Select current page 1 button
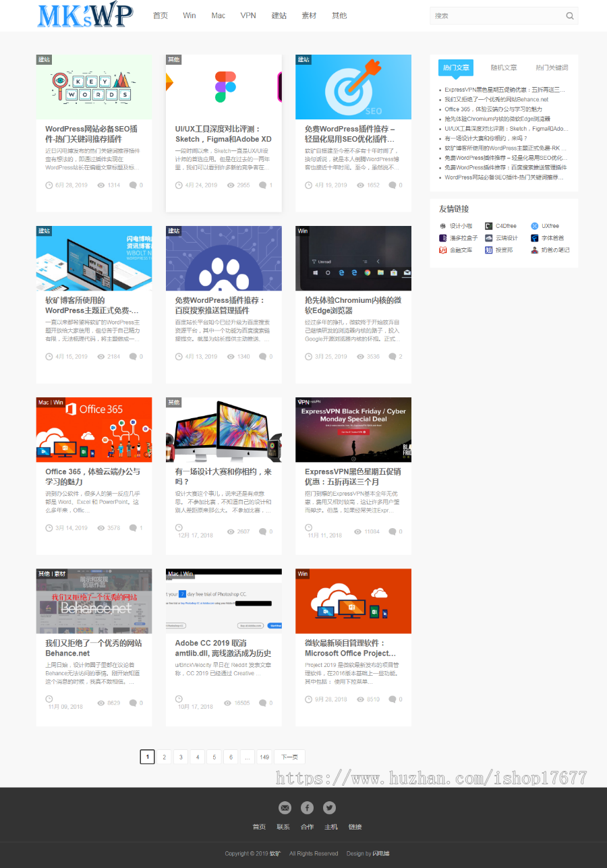This screenshot has height=868, width=607. pos(147,757)
